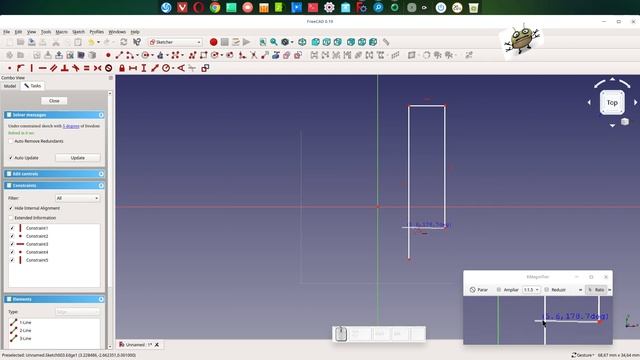Switch to the Tasks tab
Viewport: 640px width, 360px height.
[x=33, y=86]
